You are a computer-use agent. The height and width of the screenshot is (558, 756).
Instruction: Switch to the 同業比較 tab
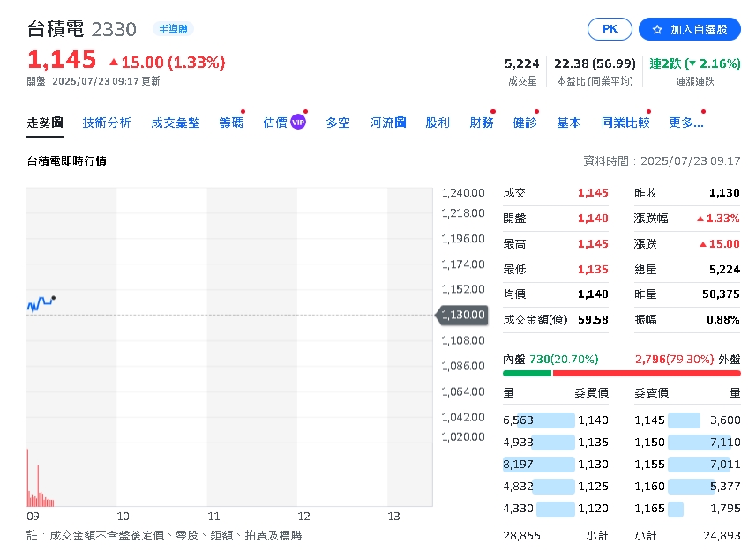pyautogui.click(x=625, y=123)
